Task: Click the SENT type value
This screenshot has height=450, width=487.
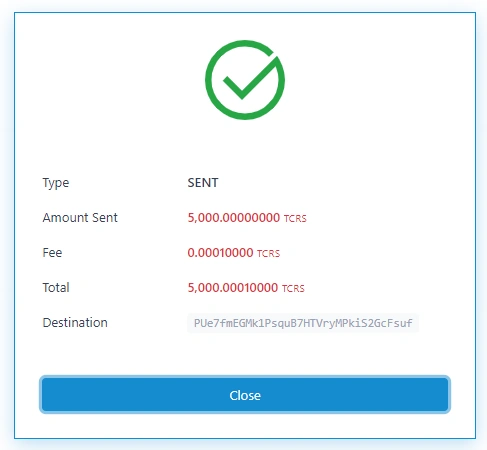Action: click(203, 183)
